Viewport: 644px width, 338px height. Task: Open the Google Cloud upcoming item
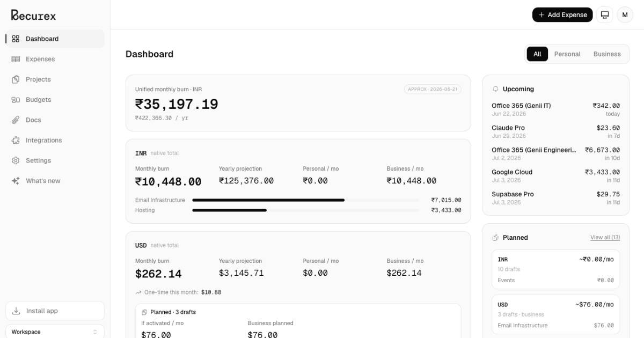555,176
